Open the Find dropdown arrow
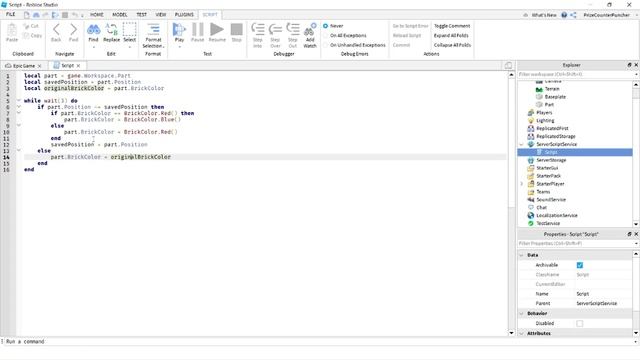The height and width of the screenshot is (360, 640). [93, 47]
